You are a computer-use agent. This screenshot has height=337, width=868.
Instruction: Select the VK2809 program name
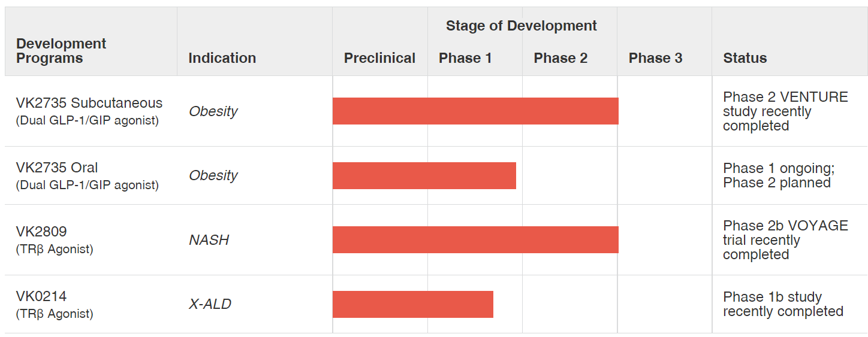point(41,232)
